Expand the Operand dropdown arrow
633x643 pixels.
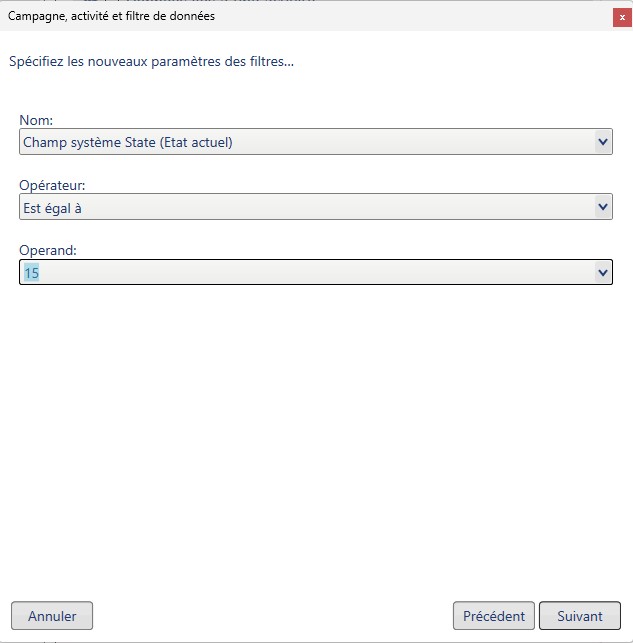(602, 272)
